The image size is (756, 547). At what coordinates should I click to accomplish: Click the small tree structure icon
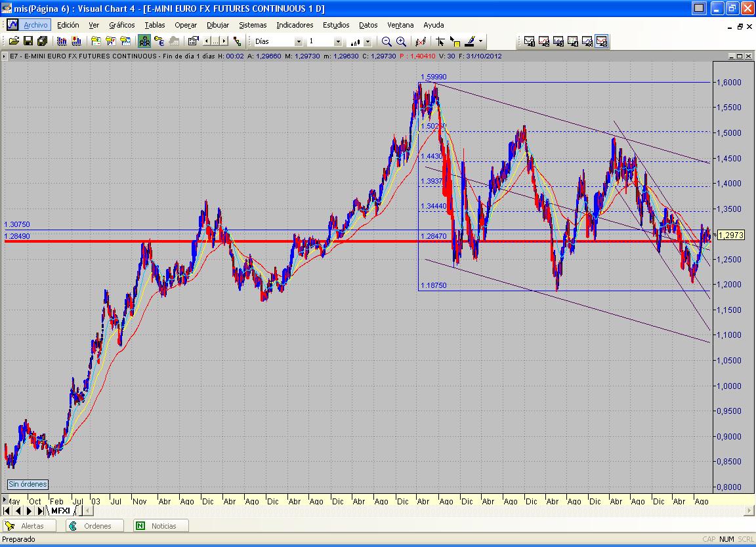[x=237, y=41]
